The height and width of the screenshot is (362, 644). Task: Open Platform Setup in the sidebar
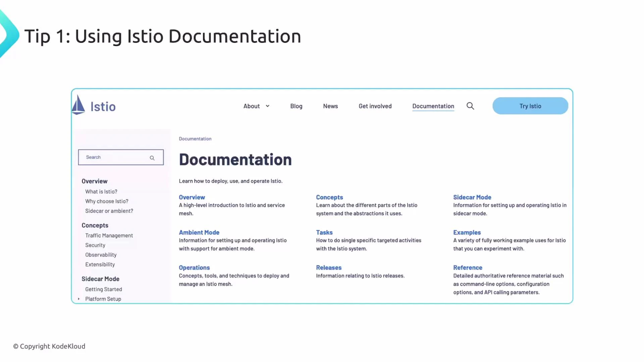(x=103, y=299)
